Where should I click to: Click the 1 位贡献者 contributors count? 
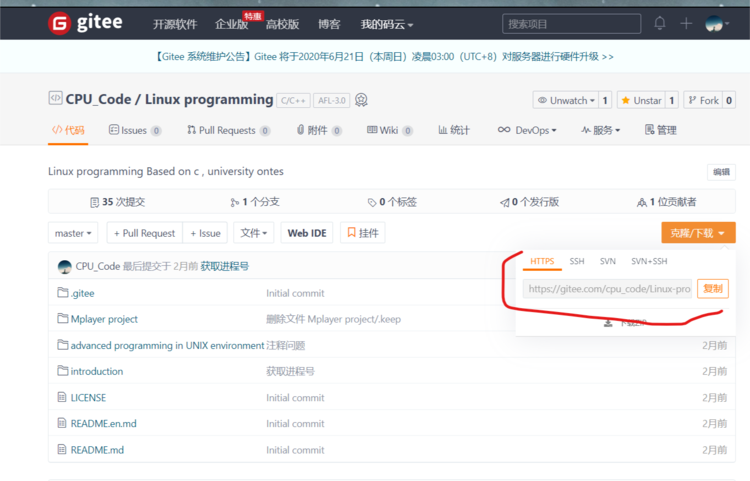(x=667, y=202)
